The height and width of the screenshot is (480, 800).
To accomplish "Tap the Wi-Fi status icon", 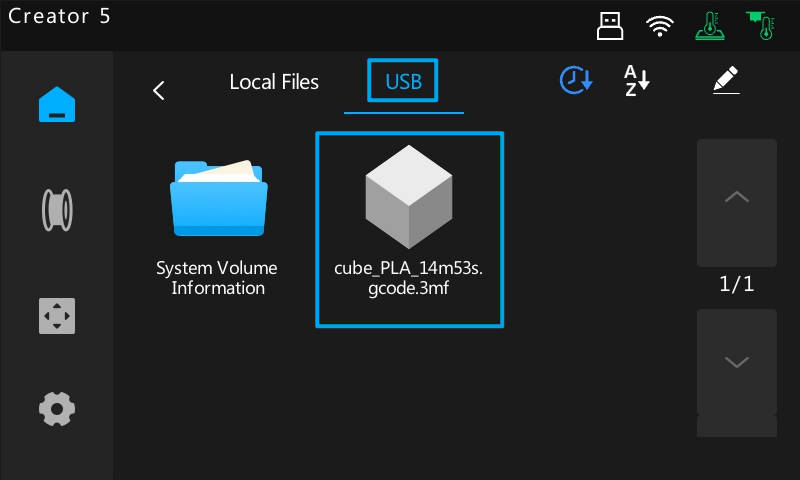I will (x=660, y=26).
